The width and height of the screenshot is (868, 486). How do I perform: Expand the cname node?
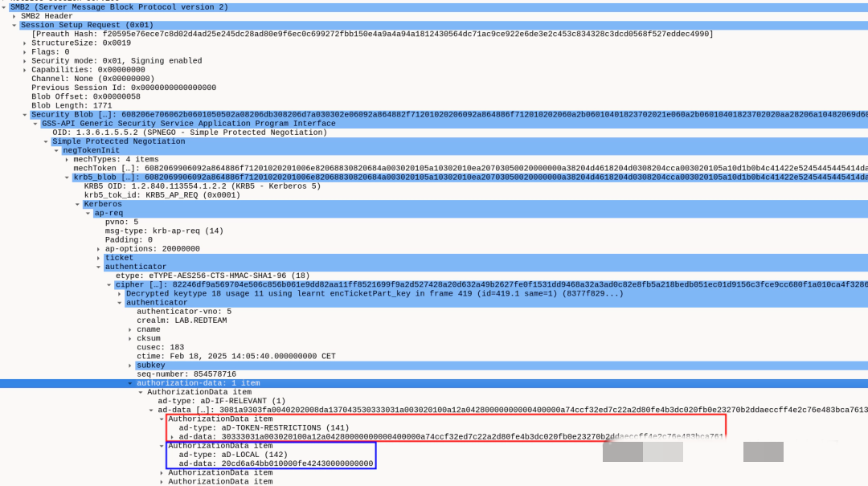(130, 329)
